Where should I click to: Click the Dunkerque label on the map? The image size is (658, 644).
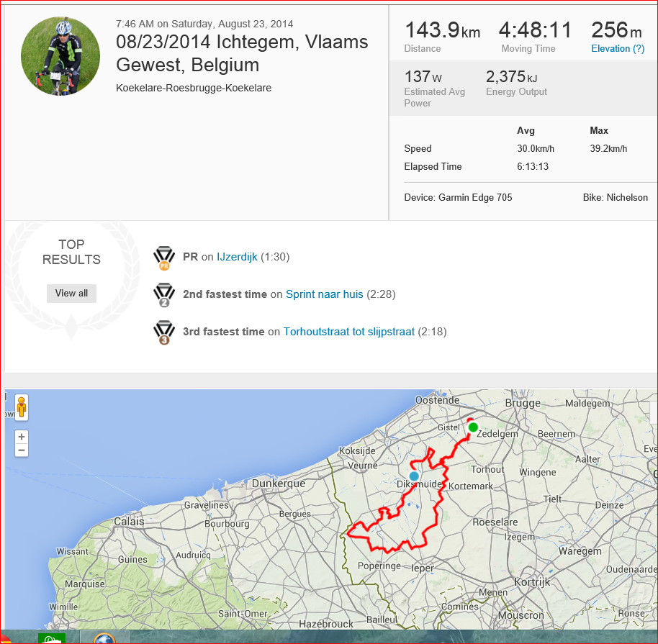click(278, 484)
